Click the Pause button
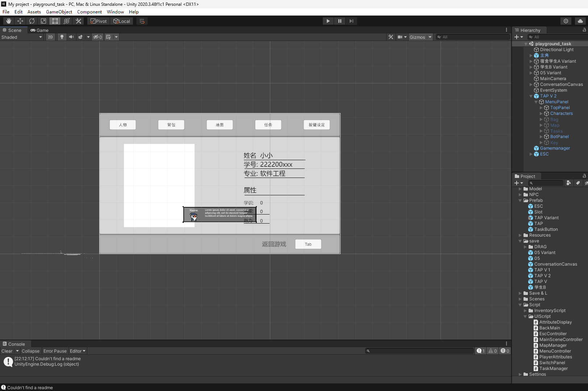Viewport: 588px width, 391px height. pyautogui.click(x=339, y=21)
